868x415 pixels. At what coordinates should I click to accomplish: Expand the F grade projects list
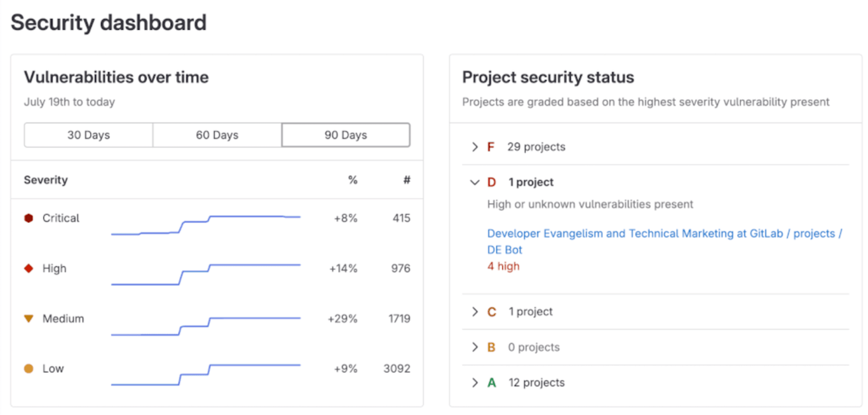(x=475, y=147)
